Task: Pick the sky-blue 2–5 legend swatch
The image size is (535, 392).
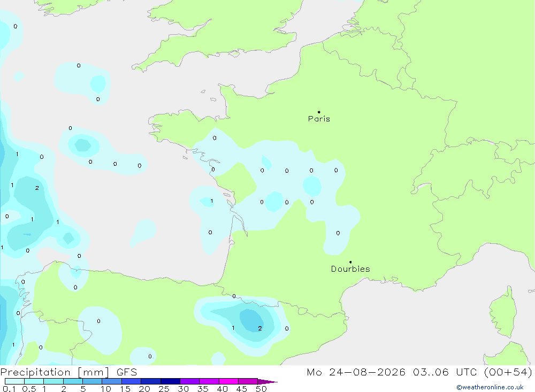Action: (73, 381)
